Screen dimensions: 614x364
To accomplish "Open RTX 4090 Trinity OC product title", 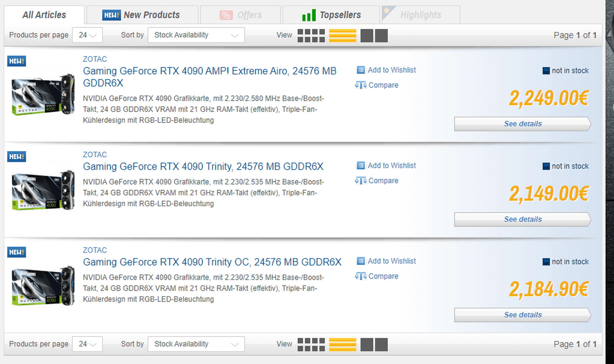I will 212,262.
